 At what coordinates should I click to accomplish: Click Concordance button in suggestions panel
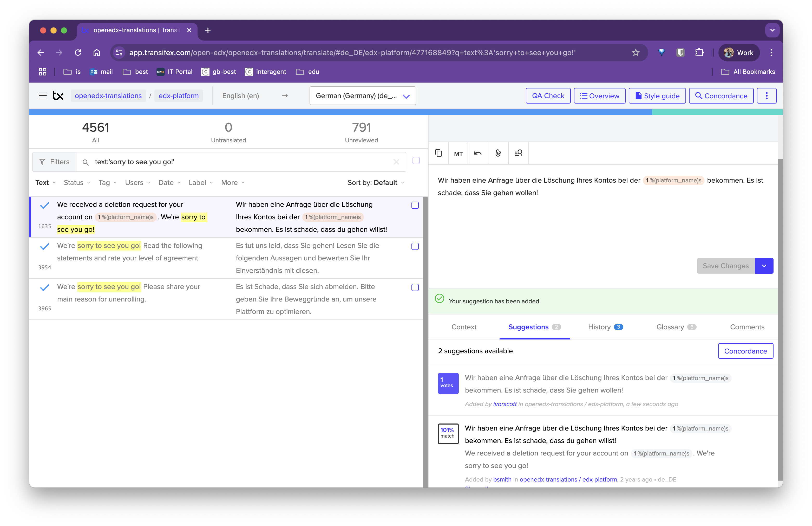pyautogui.click(x=745, y=351)
